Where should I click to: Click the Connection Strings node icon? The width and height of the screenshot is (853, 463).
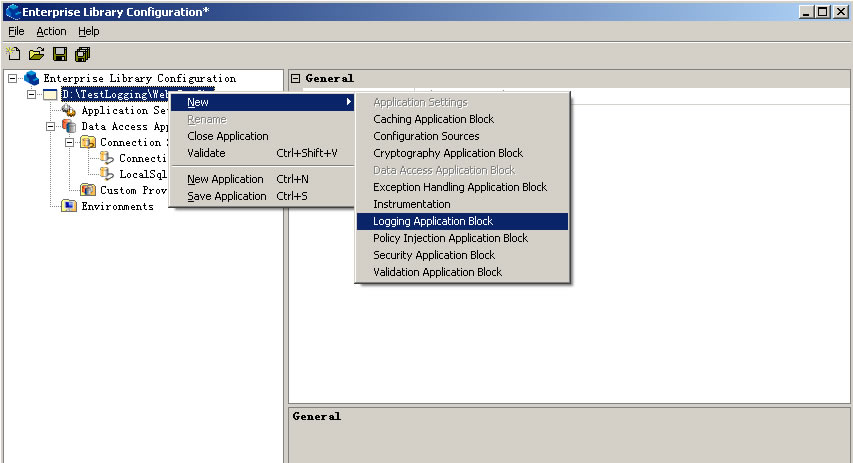point(88,143)
